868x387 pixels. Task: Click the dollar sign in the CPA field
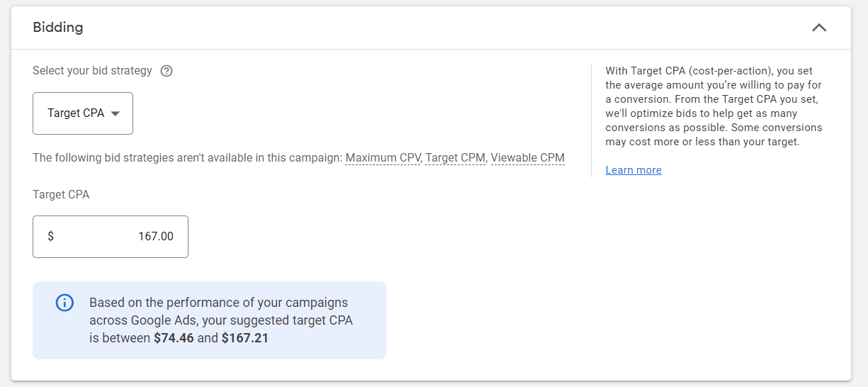click(51, 237)
